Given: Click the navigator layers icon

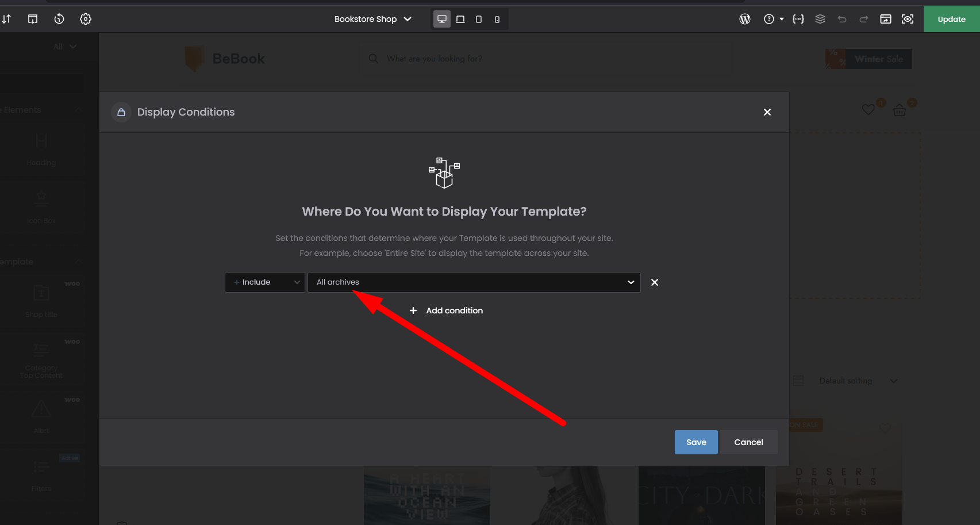Looking at the screenshot, I should [820, 19].
